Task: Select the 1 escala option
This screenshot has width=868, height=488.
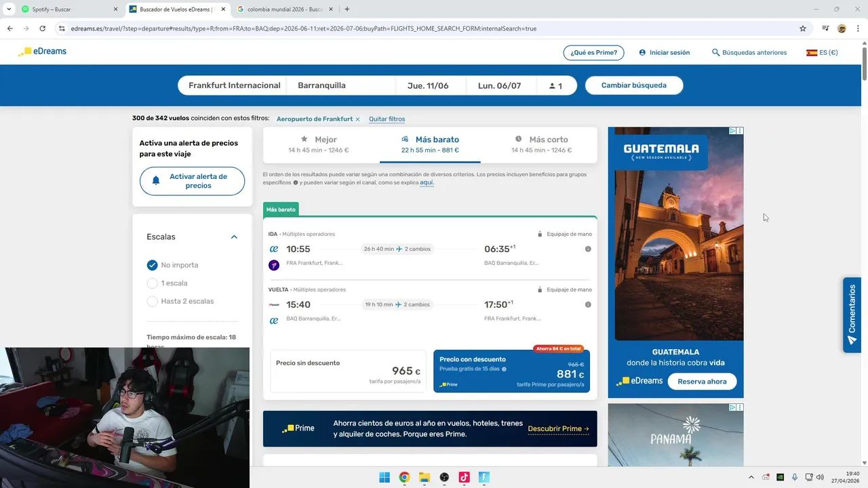Action: 152,283
